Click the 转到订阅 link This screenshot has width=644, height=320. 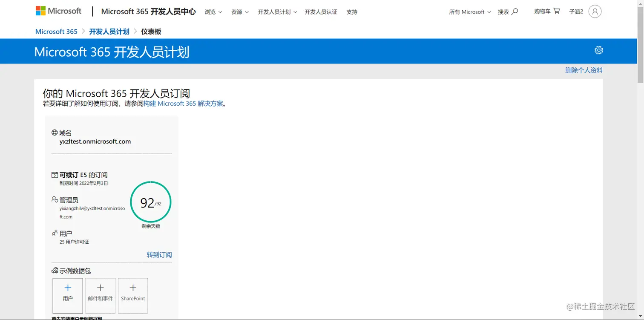tap(160, 254)
